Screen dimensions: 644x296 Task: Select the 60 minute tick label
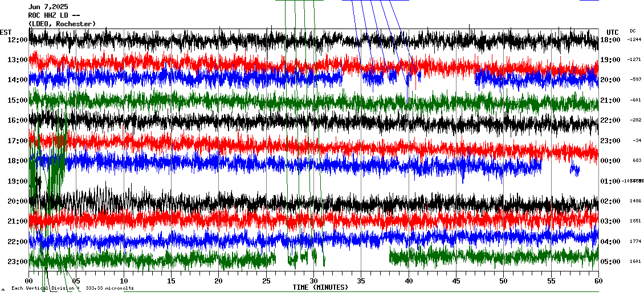pos(598,281)
